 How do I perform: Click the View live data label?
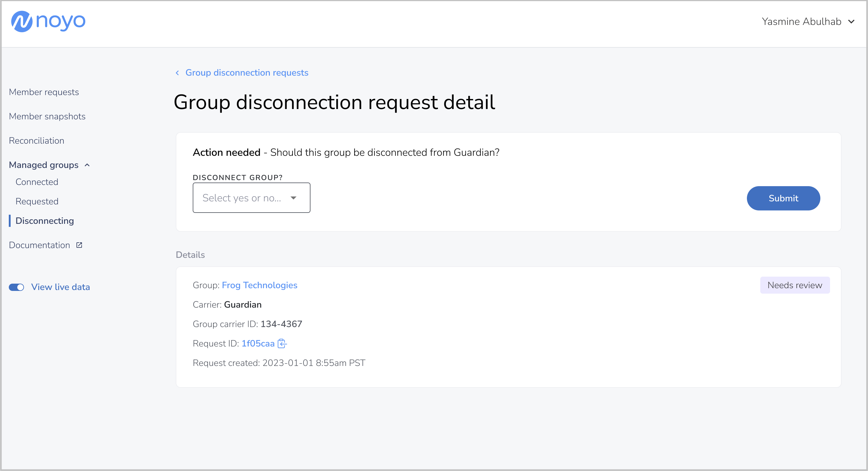tap(61, 287)
